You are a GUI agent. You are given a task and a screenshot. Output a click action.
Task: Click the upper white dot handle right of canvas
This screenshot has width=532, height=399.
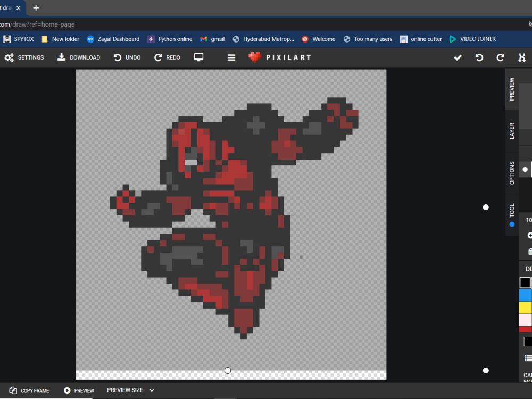(486, 207)
